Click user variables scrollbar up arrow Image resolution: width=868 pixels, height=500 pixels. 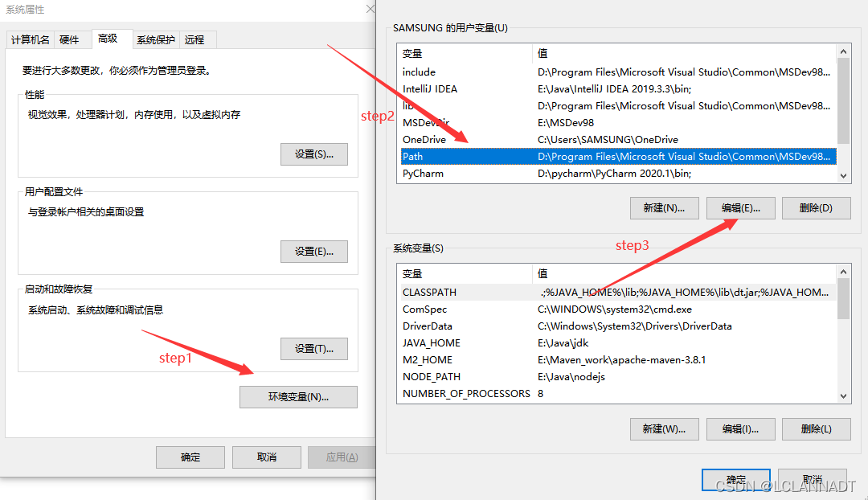(x=843, y=51)
